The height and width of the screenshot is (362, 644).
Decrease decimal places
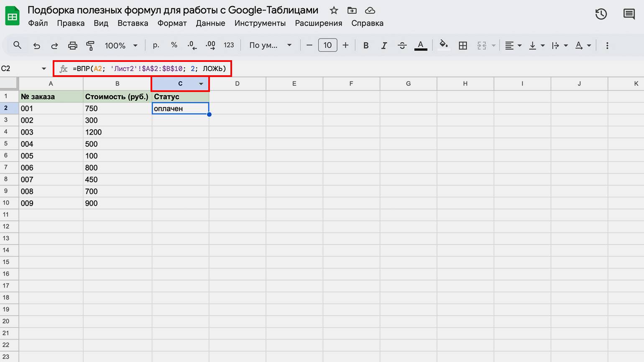click(192, 45)
